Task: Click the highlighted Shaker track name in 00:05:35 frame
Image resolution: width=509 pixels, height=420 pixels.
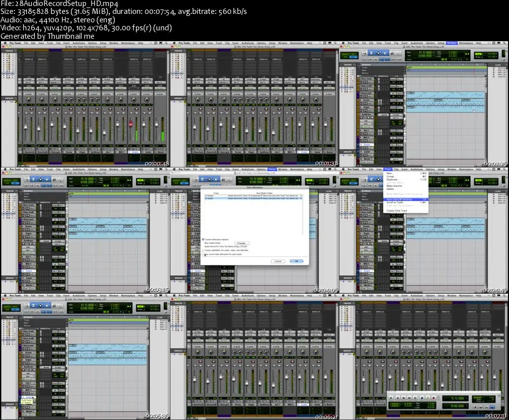Action: click(29, 397)
